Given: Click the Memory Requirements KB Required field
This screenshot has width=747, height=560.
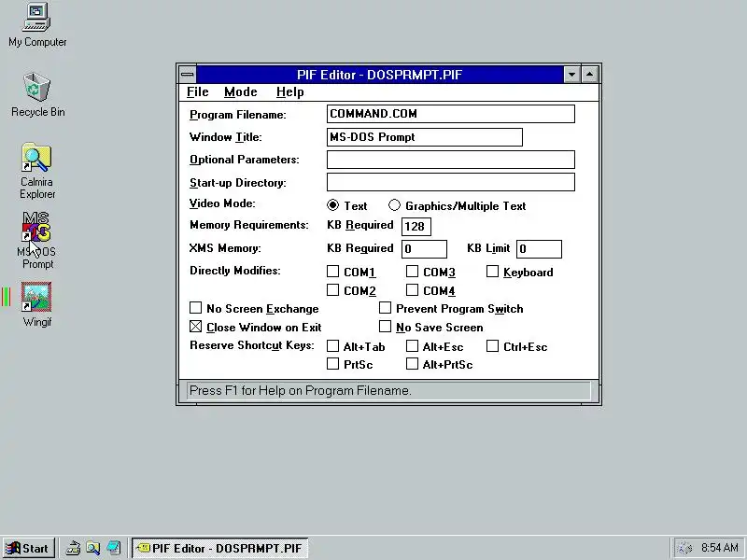Looking at the screenshot, I should (416, 227).
